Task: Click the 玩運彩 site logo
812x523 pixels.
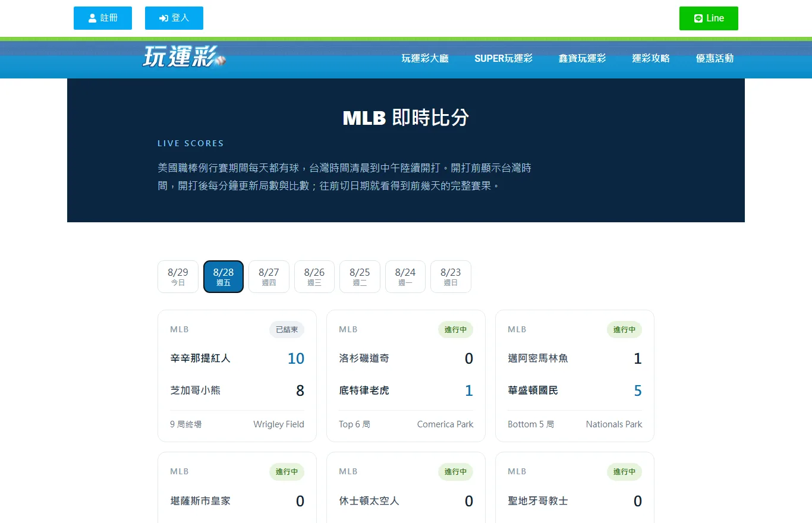Action: [x=184, y=57]
